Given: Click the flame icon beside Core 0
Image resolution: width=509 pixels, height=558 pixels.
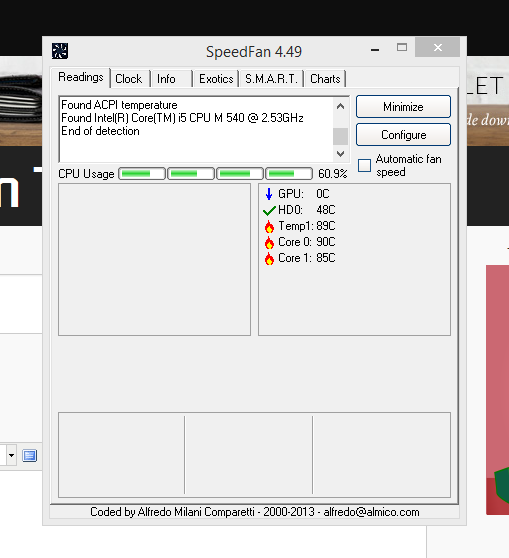Looking at the screenshot, I should [x=269, y=242].
